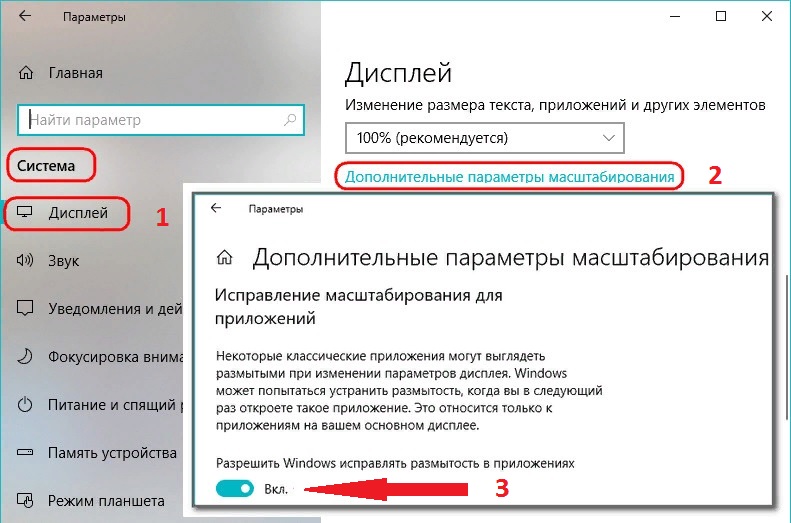The height and width of the screenshot is (523, 791).
Task: Click the monitor icon beside Дисплей
Action: [x=24, y=212]
